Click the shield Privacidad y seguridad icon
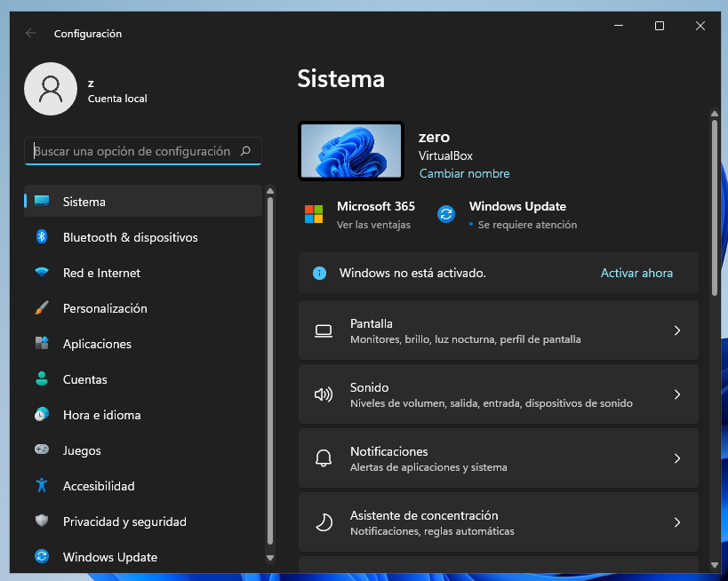 pos(42,521)
